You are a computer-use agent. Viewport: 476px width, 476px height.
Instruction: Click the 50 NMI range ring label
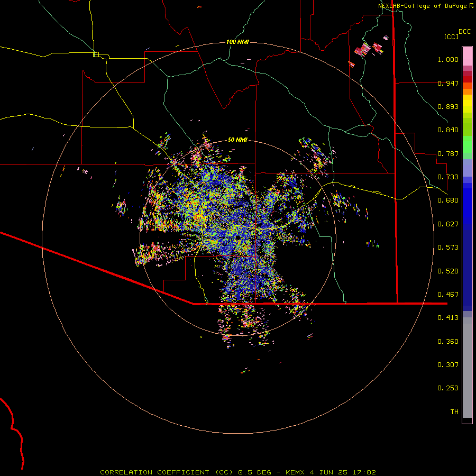237,140
